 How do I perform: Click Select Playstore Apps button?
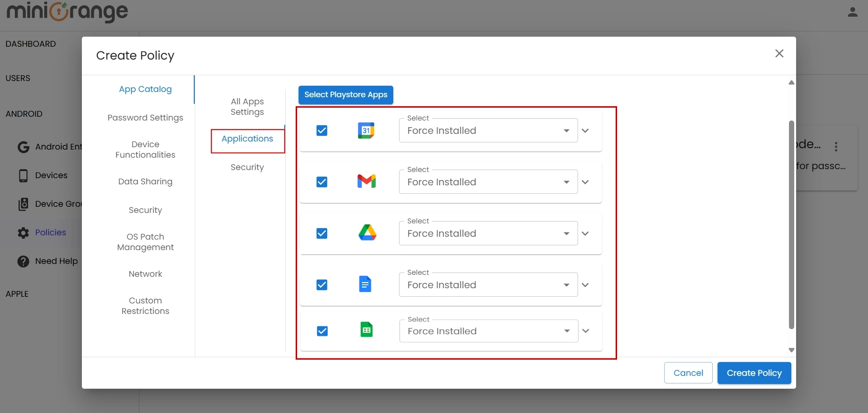click(346, 95)
